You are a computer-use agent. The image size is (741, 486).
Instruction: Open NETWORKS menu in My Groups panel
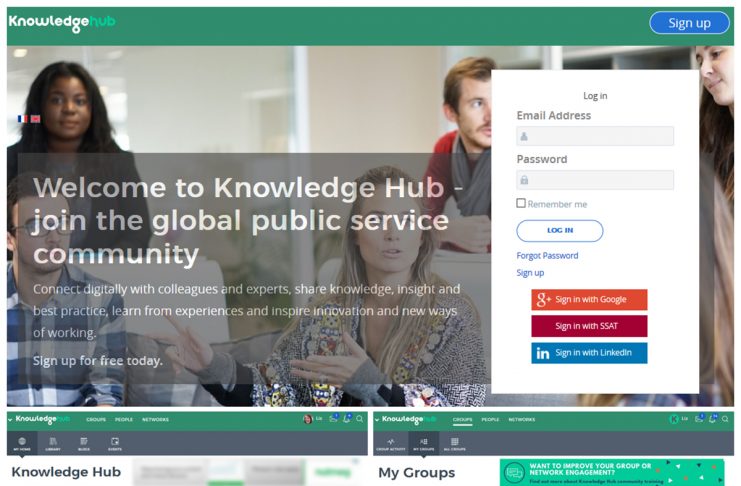pos(522,420)
